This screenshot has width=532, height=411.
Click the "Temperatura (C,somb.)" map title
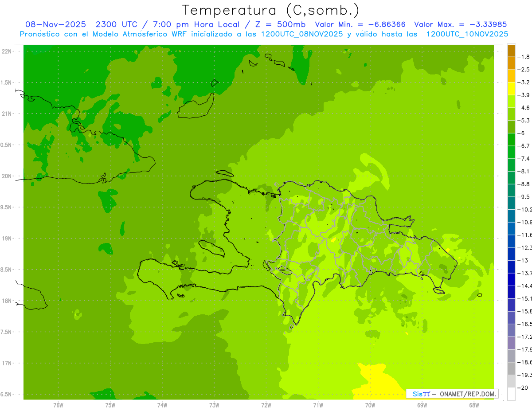(271, 10)
